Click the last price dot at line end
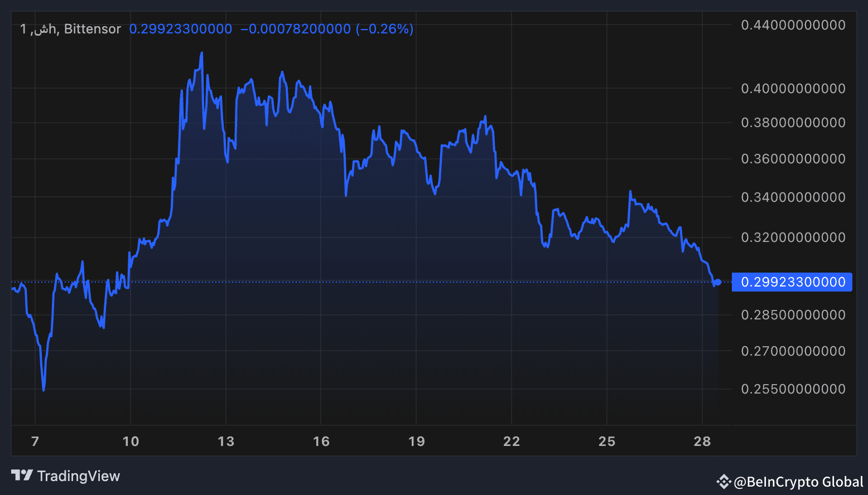868x495 pixels. click(x=718, y=282)
